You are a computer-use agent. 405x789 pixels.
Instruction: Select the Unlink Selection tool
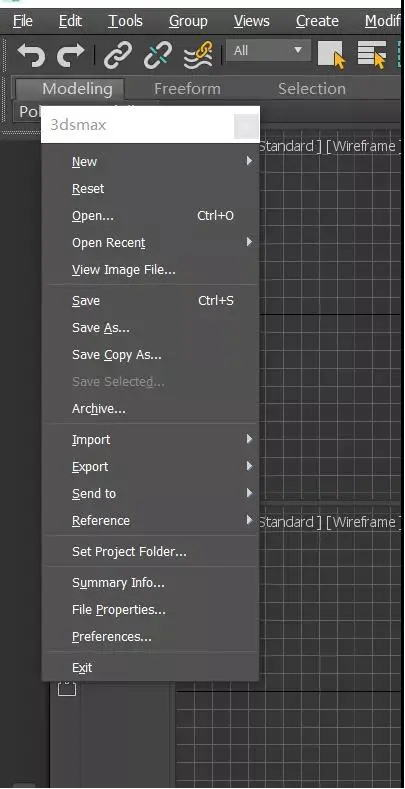point(157,54)
